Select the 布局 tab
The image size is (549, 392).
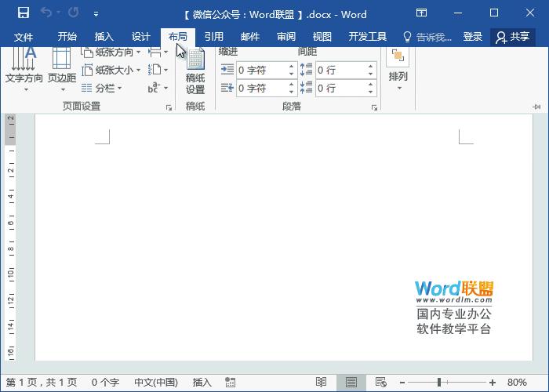click(x=178, y=37)
